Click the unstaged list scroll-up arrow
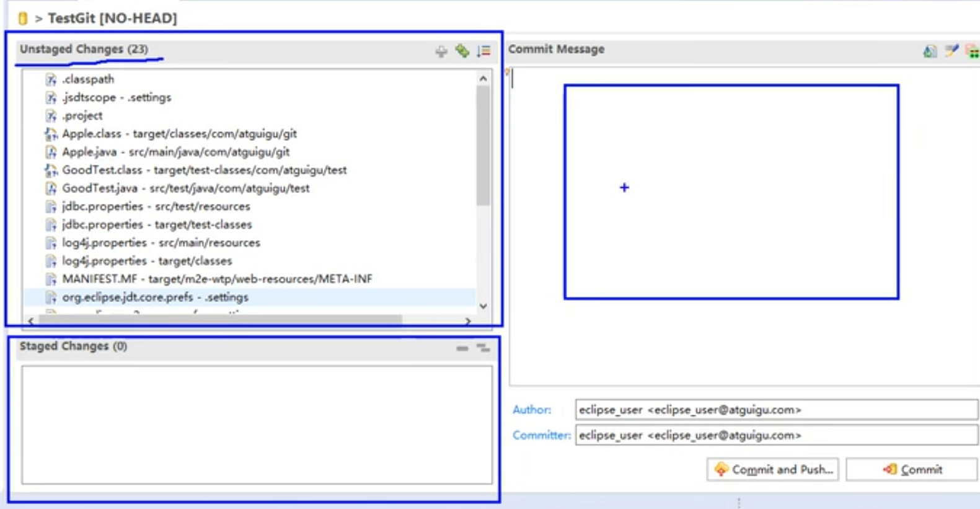The width and height of the screenshot is (980, 509). point(483,79)
